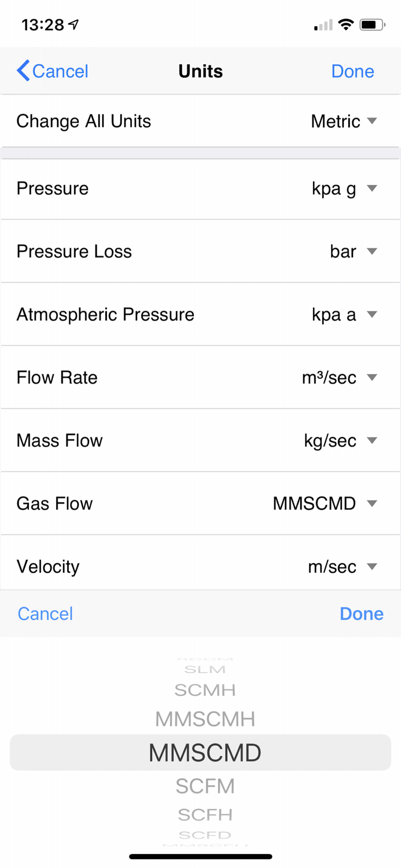Tap Cancel above the unit picker wheel

[x=45, y=613]
